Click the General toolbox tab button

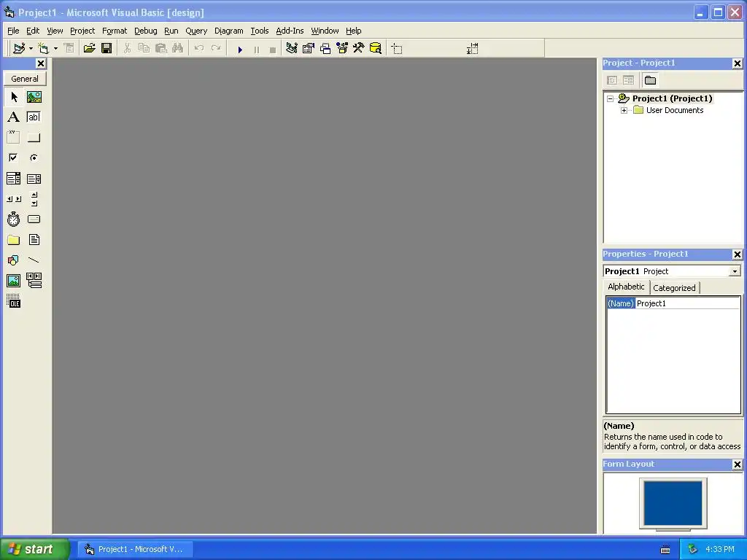click(x=25, y=79)
